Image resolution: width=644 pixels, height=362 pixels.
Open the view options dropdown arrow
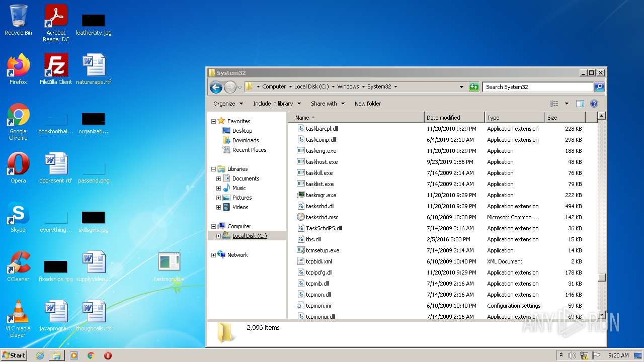567,104
